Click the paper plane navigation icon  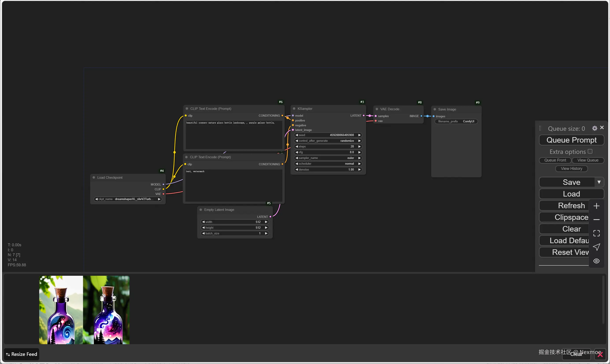click(x=596, y=247)
